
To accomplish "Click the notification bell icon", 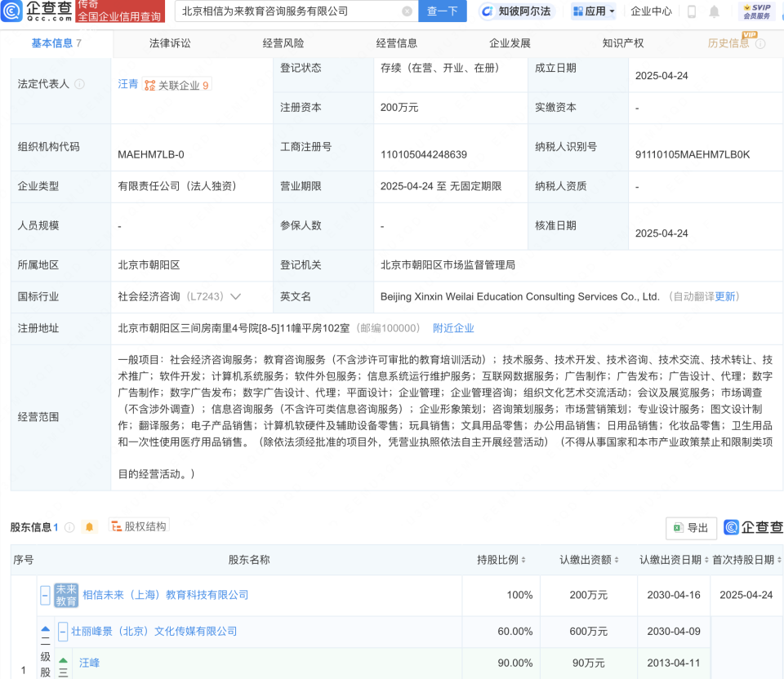I will (715, 11).
